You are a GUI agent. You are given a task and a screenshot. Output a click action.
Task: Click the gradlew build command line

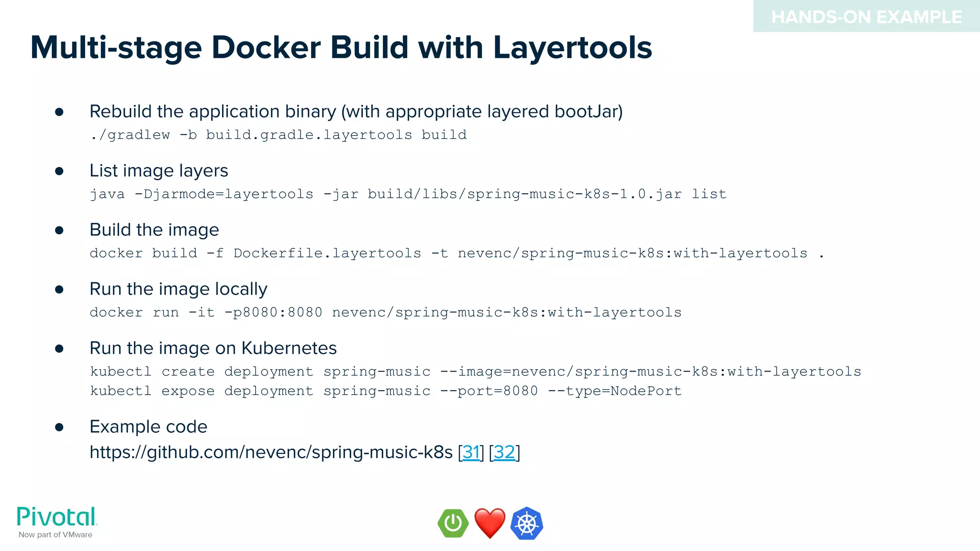278,135
